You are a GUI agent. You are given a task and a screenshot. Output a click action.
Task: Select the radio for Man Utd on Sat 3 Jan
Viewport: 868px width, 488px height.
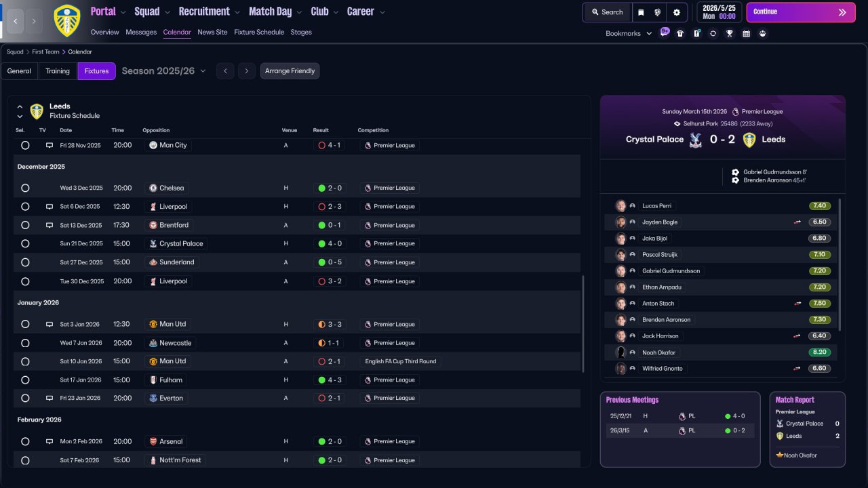(x=25, y=325)
